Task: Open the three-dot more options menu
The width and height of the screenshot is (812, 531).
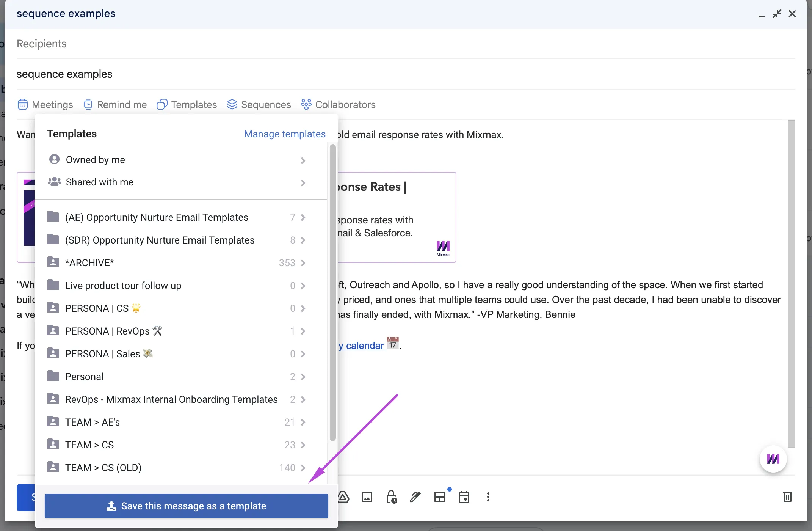Action: [488, 497]
